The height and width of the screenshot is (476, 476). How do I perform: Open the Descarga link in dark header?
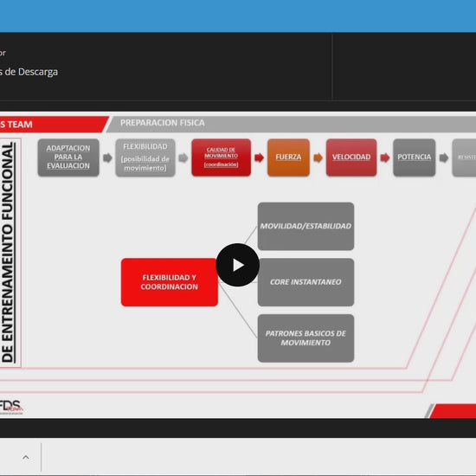pos(29,72)
